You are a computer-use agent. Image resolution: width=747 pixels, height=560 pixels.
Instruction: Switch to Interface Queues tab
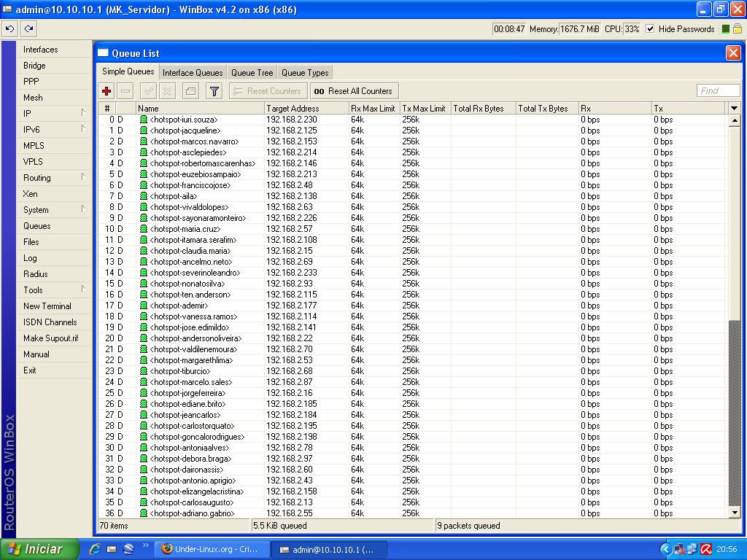[x=193, y=73]
